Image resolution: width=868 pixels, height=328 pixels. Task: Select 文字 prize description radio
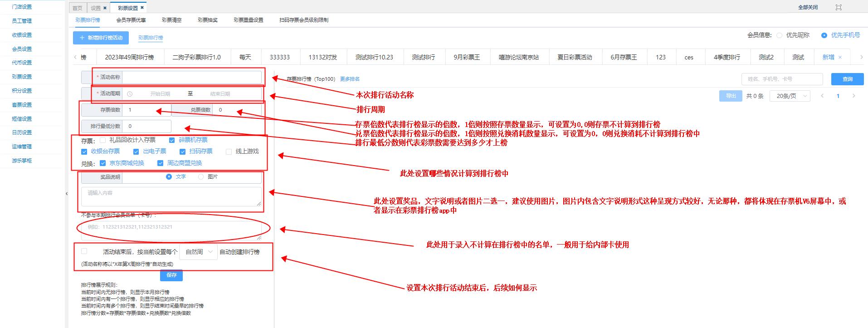click(169, 177)
